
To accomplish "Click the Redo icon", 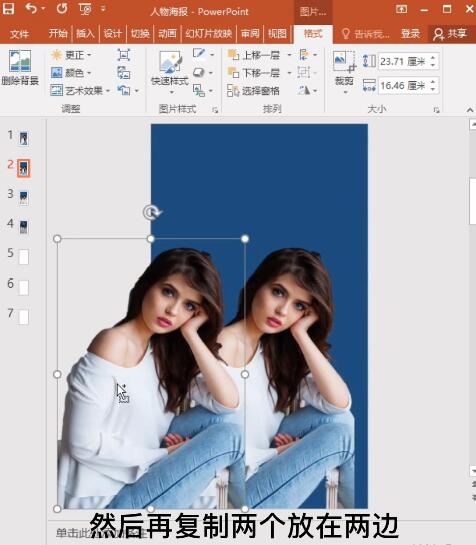I will pyautogui.click(x=62, y=8).
